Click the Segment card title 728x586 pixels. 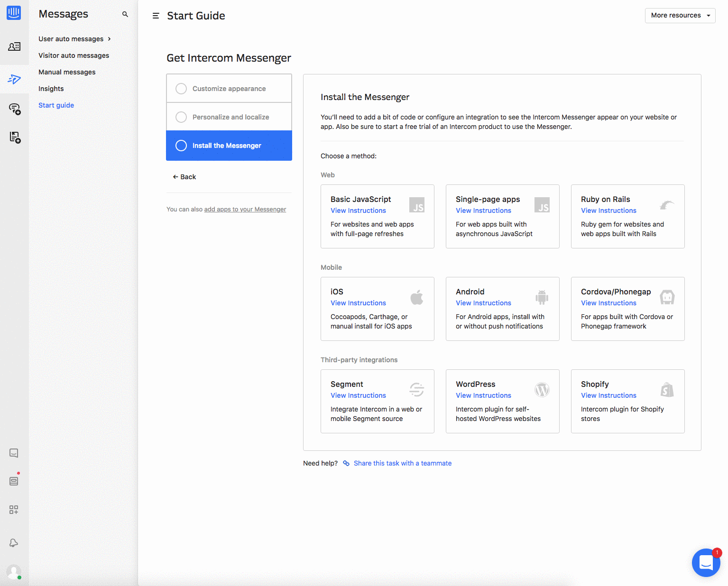coord(347,384)
